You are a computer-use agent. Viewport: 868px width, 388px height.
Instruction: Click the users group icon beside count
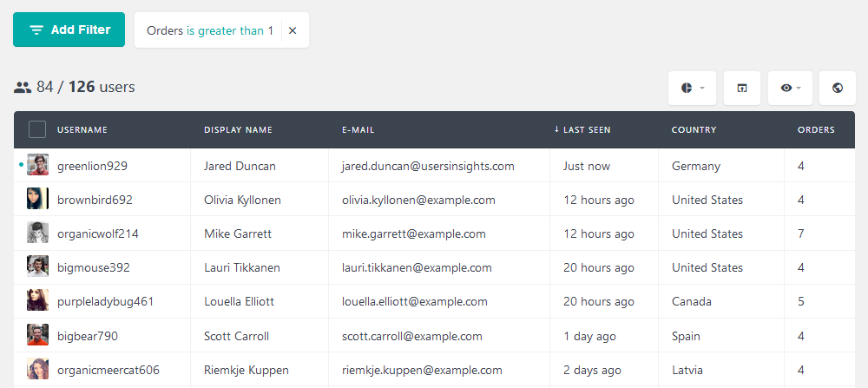click(x=23, y=87)
